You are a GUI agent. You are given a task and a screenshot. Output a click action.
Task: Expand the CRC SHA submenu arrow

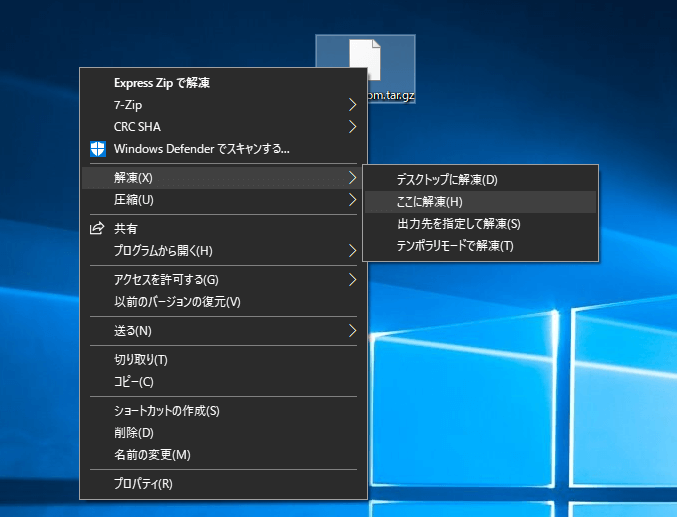coord(352,127)
